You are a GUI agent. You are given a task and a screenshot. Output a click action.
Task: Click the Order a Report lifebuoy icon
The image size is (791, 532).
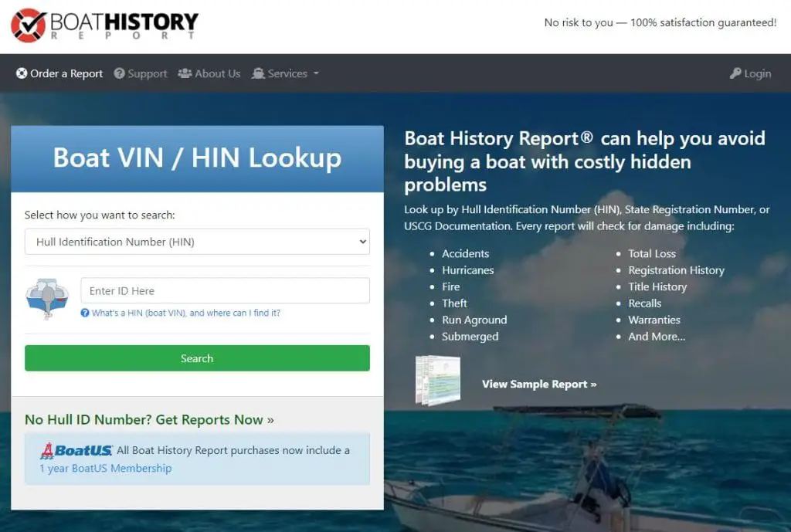(21, 73)
